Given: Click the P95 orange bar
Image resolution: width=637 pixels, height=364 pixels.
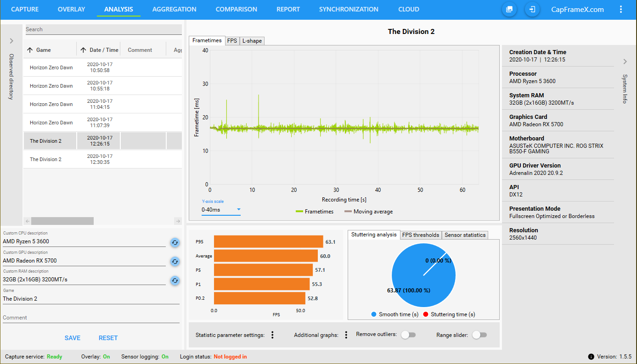Looking at the screenshot, I should 268,241.
